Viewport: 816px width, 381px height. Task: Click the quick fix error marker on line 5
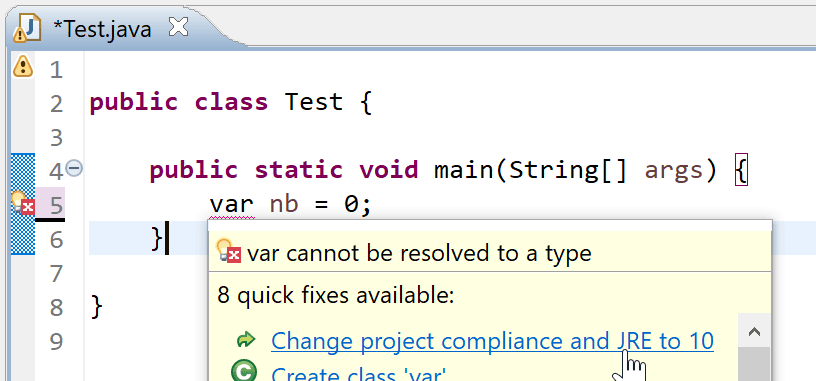pos(23,204)
